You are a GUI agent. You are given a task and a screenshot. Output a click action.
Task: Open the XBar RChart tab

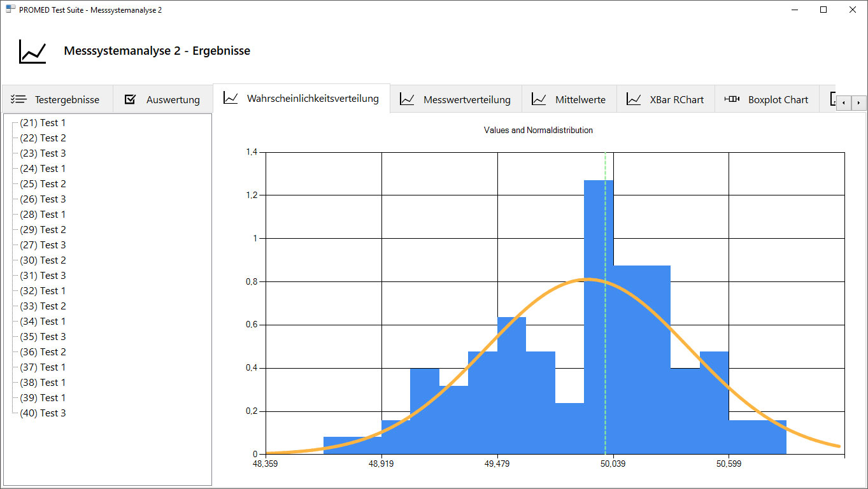click(x=665, y=99)
